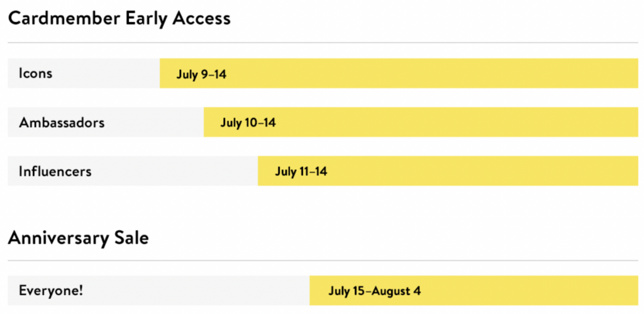Click the July 9–14 date text

[x=201, y=75]
